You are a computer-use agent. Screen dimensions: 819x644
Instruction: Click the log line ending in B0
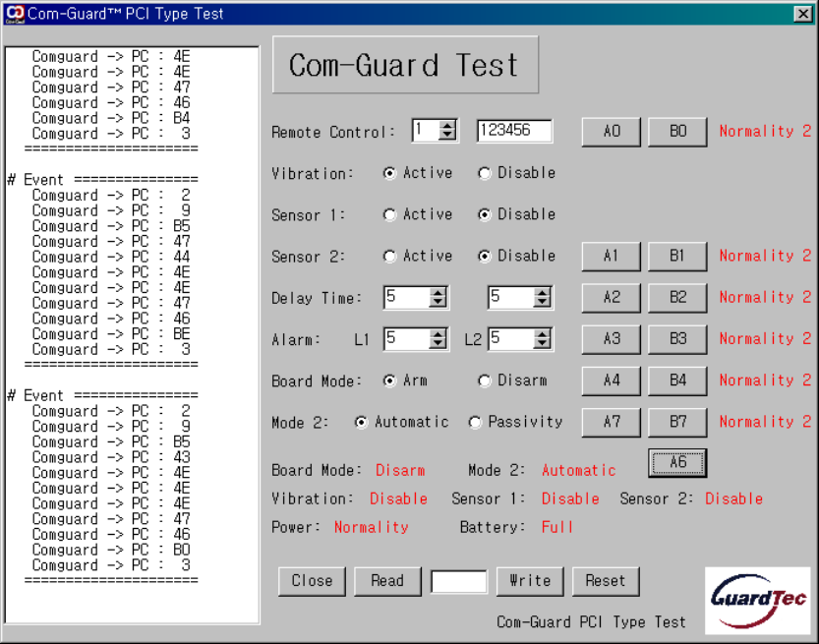[x=111, y=550]
